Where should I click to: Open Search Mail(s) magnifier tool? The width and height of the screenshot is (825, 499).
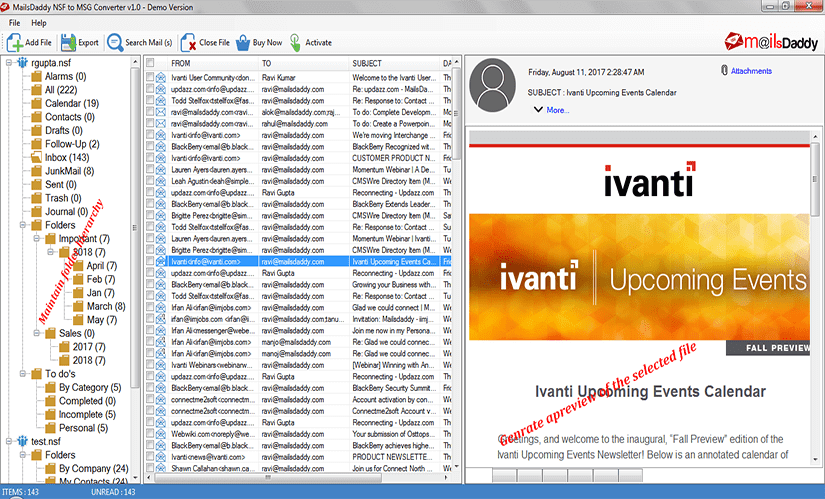(114, 43)
